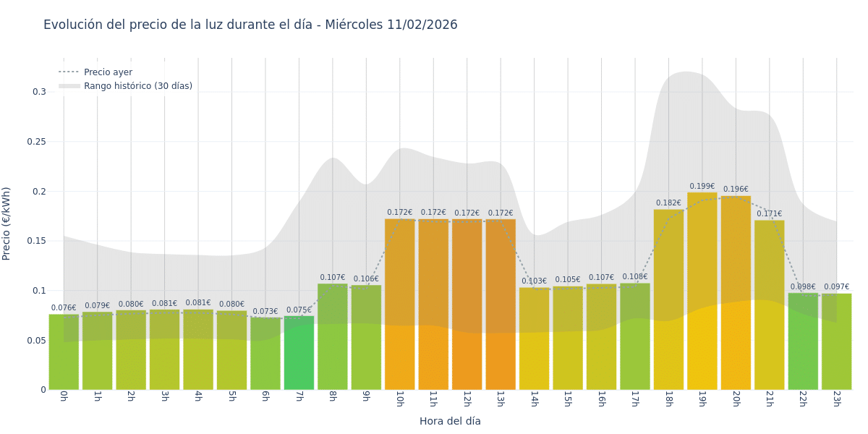Viewport: 868px width, 434px height.
Task: Click the 0.196€ label above 20h
Action: (736, 190)
